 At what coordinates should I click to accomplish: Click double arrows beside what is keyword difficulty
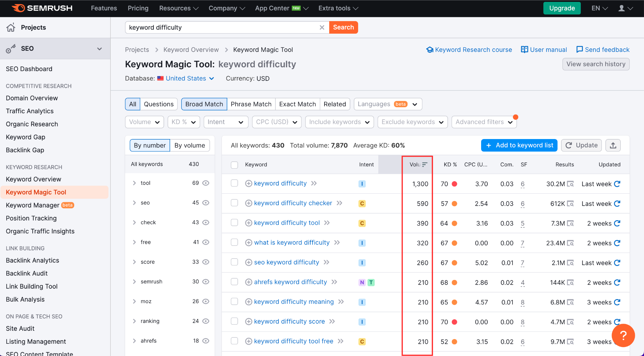click(337, 242)
